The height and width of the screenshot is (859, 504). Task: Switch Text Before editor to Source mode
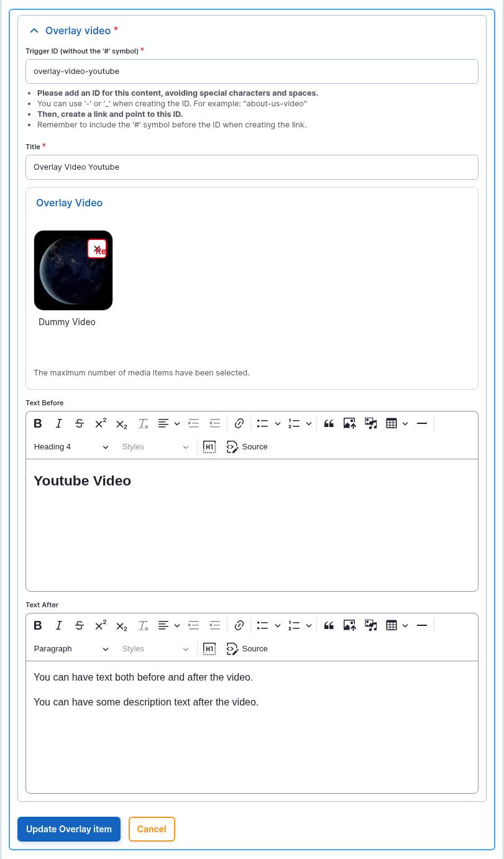click(x=247, y=447)
